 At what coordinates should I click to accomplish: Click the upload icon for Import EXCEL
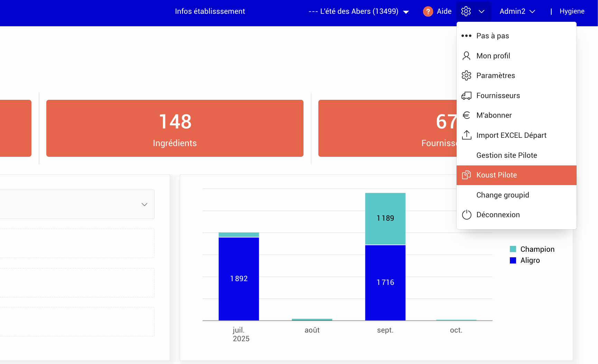click(466, 135)
